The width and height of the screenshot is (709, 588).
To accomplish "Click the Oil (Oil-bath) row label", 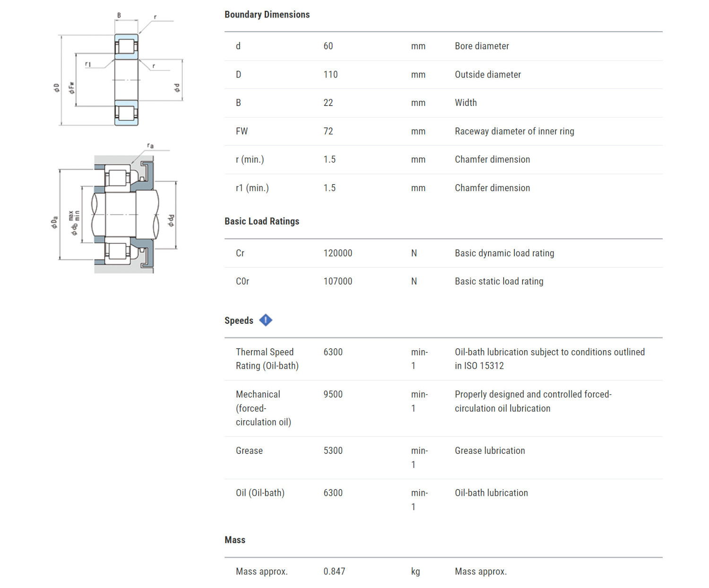I will pos(260,493).
